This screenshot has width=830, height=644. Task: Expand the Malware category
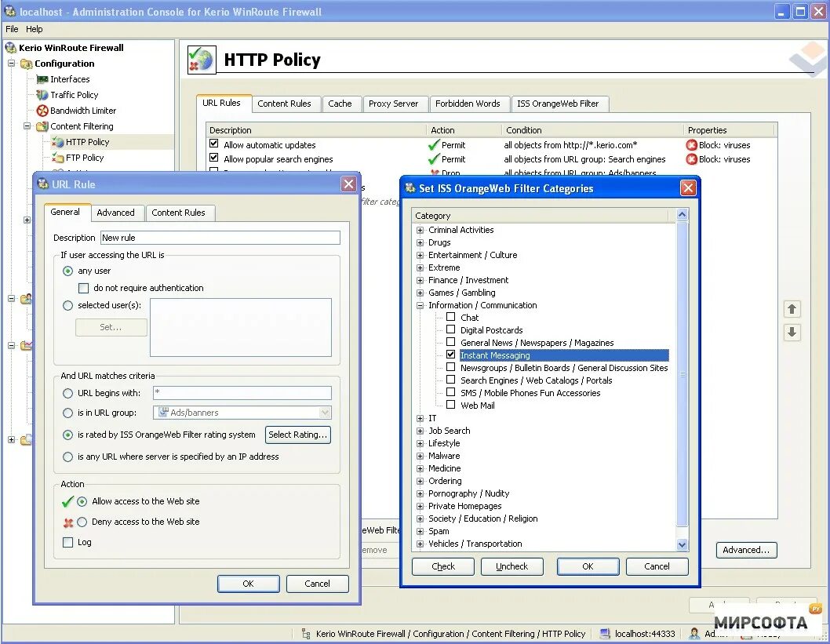[x=420, y=457]
